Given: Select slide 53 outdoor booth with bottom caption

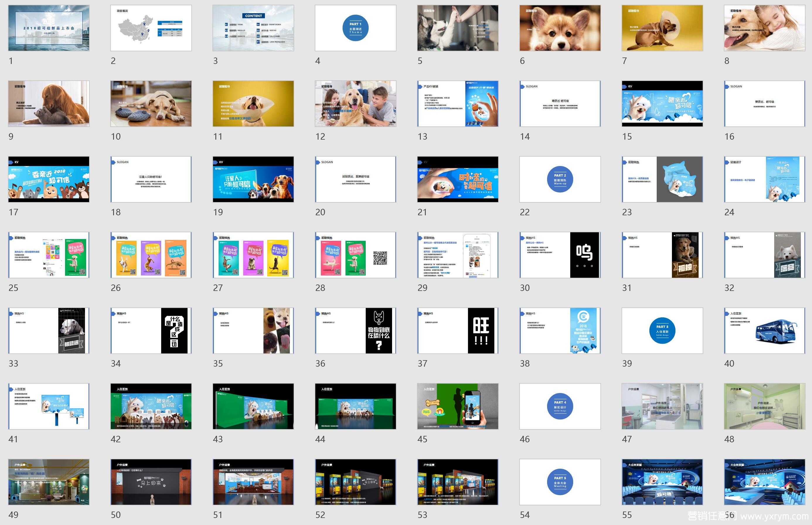Looking at the screenshot, I should (458, 482).
